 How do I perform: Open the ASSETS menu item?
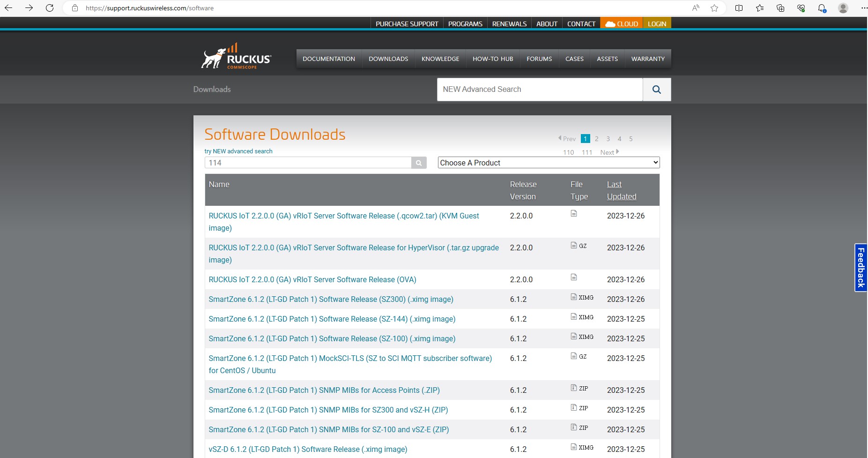click(607, 59)
